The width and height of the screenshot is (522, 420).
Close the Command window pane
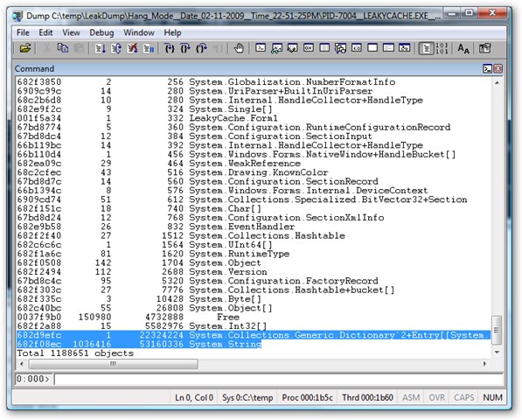click(x=498, y=68)
